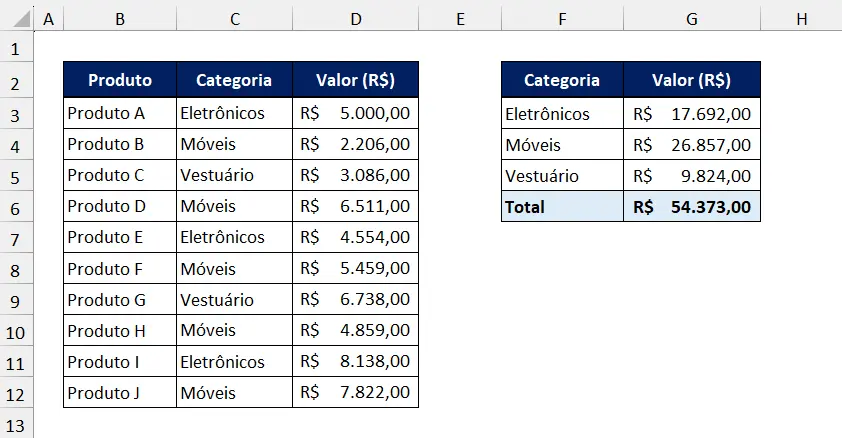
Task: Click the select-all corner of the sheet
Action: click(x=16, y=18)
